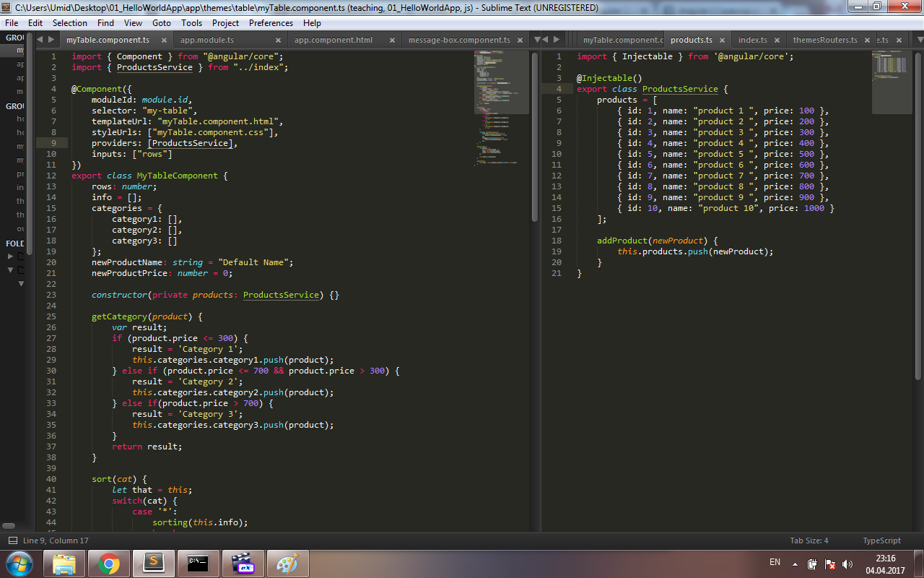Open the screen recorder taskbar icon
Viewport: 924px width, 578px height.
click(243, 563)
